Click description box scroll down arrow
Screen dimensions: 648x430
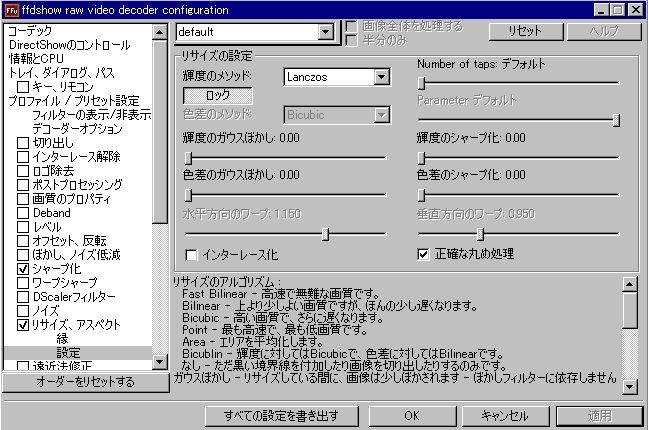pyautogui.click(x=629, y=386)
